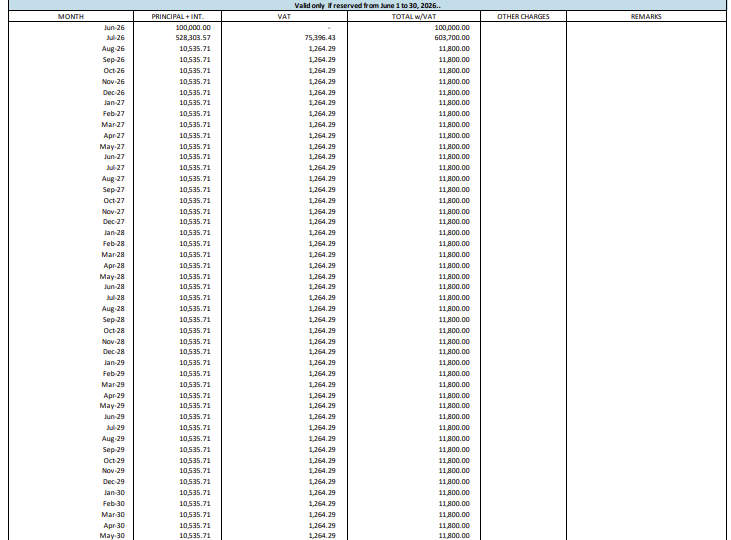Select the Aug-27 month cell
This screenshot has height=540, width=731.
pyautogui.click(x=113, y=179)
